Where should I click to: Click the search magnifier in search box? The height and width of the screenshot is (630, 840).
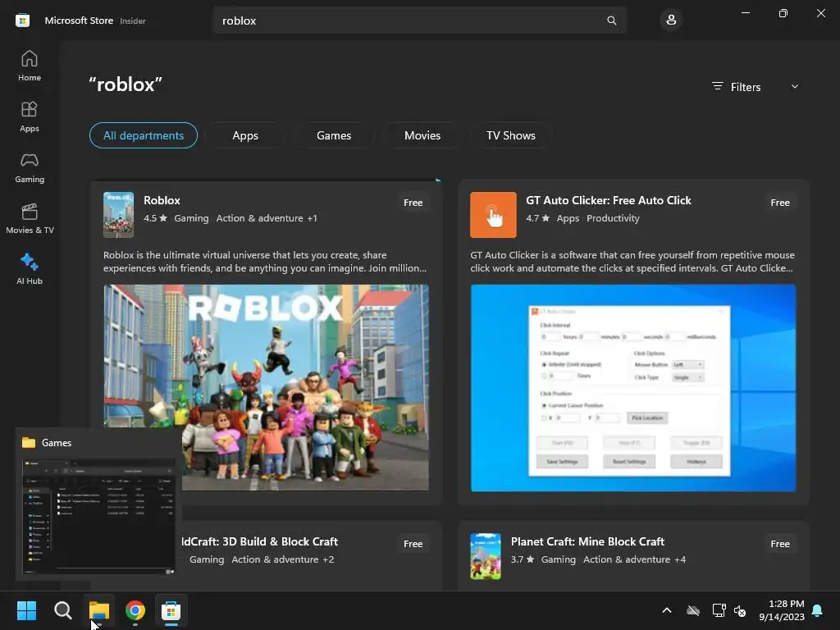[x=611, y=21]
